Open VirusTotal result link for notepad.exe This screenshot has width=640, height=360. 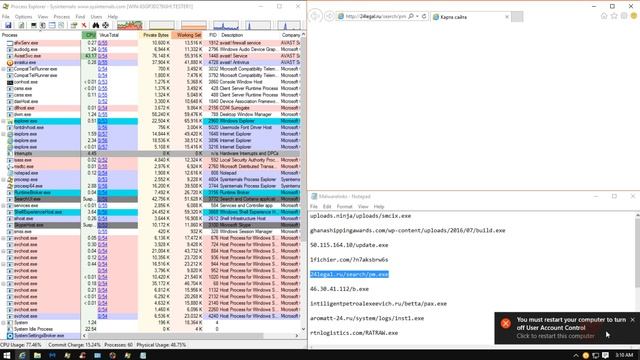(x=103, y=173)
